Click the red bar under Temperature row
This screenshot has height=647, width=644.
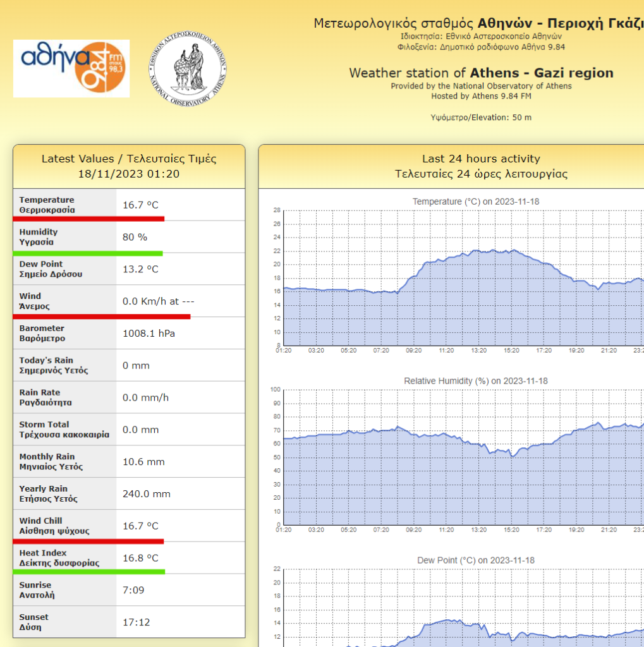pos(88,219)
